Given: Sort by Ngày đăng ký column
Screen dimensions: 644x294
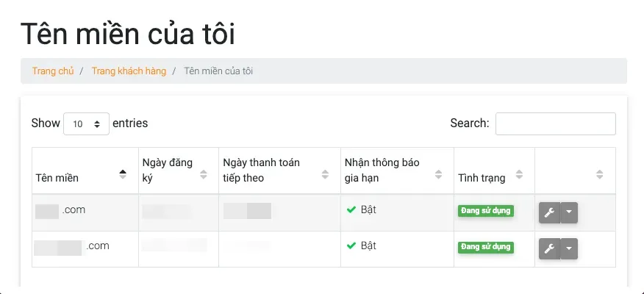Looking at the screenshot, I should pos(179,171).
